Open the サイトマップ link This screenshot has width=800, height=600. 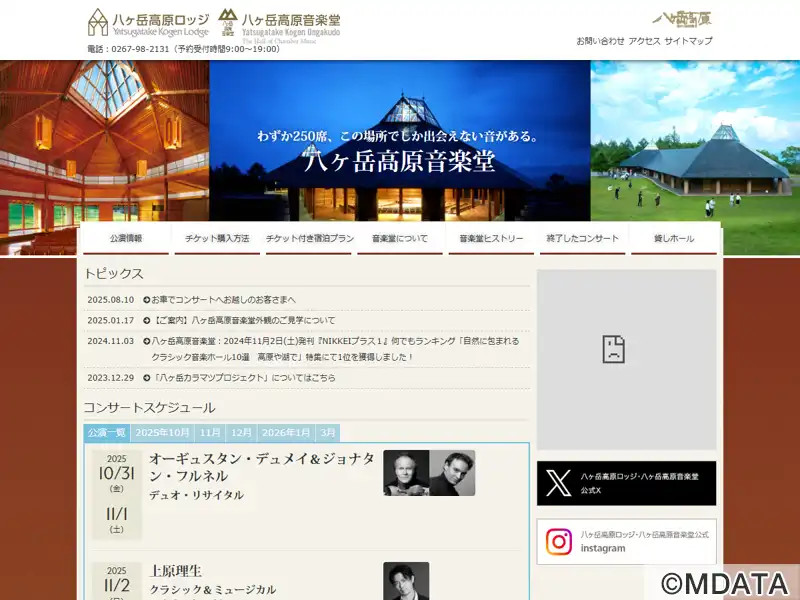(688, 41)
